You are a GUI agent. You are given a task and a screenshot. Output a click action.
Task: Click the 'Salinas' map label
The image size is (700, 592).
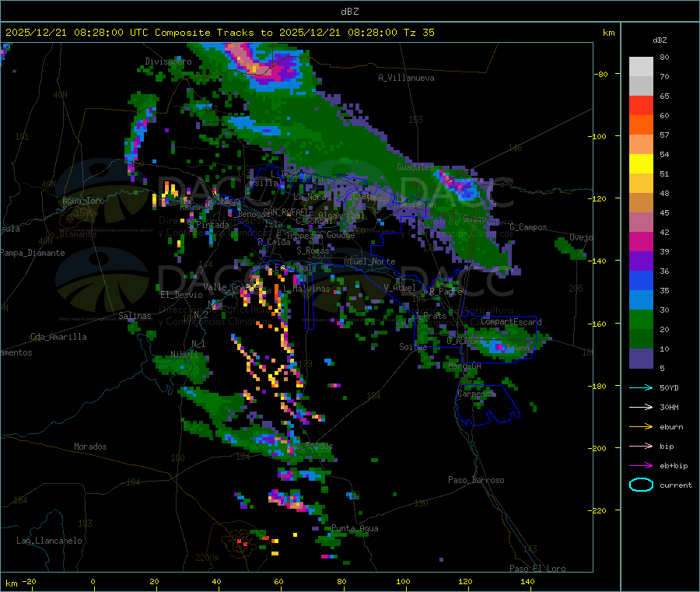click(135, 316)
